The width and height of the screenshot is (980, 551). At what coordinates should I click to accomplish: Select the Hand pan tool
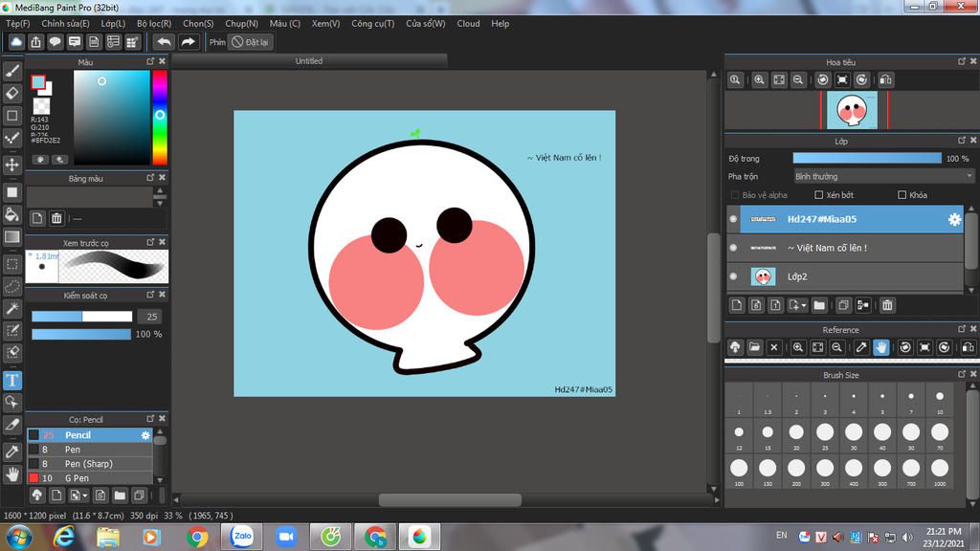click(12, 474)
